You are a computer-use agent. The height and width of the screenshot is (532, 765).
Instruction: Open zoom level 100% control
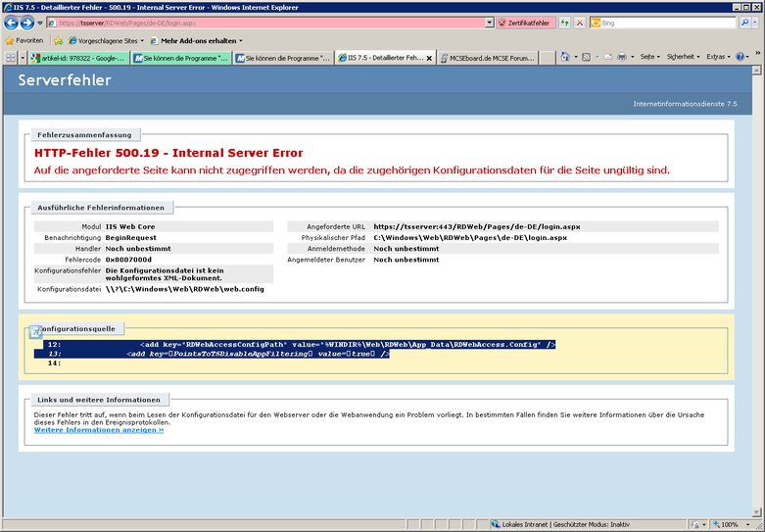[x=726, y=524]
